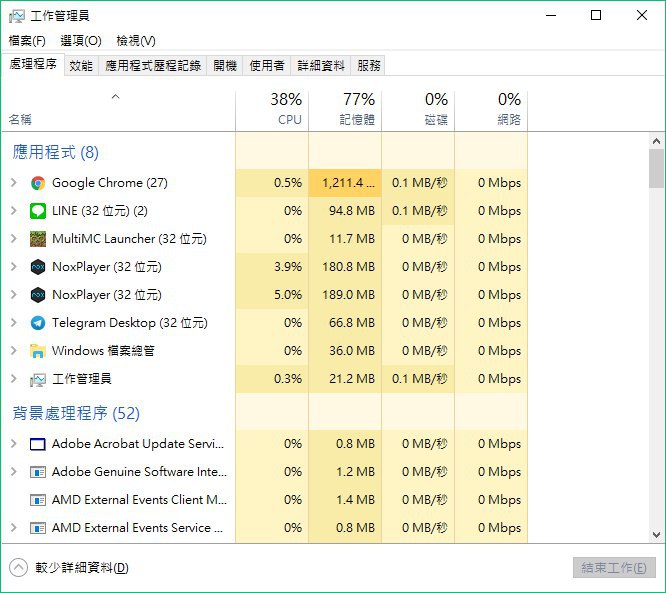The width and height of the screenshot is (666, 593).
Task: Click the MultiMC Launcher icon
Action: coord(38,239)
